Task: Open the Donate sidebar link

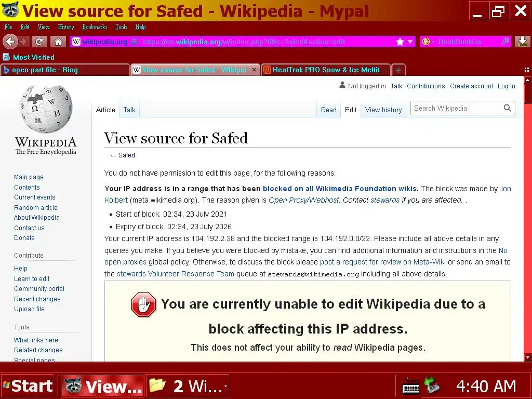Action: point(24,238)
